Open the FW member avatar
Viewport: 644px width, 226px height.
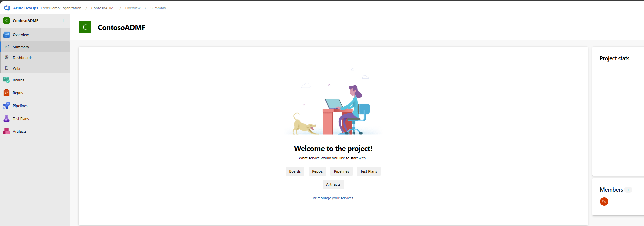coord(604,201)
